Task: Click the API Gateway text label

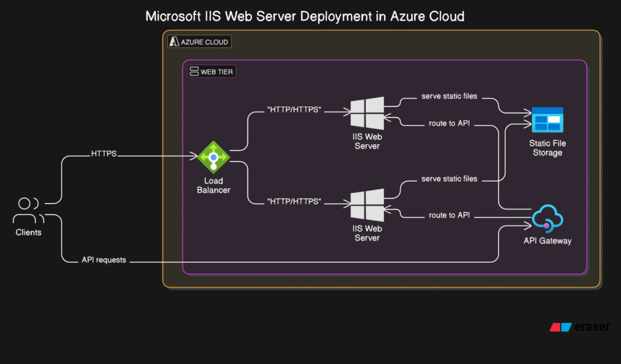Action: coord(548,240)
